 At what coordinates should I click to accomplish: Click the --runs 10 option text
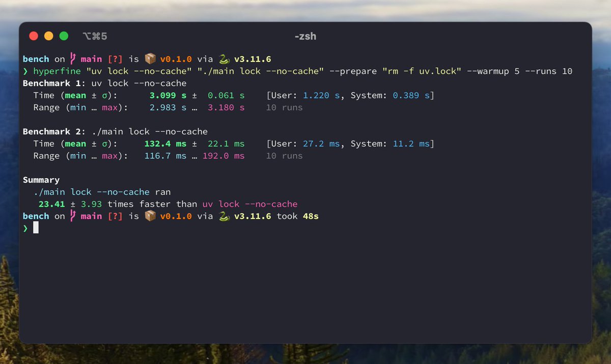pos(549,71)
